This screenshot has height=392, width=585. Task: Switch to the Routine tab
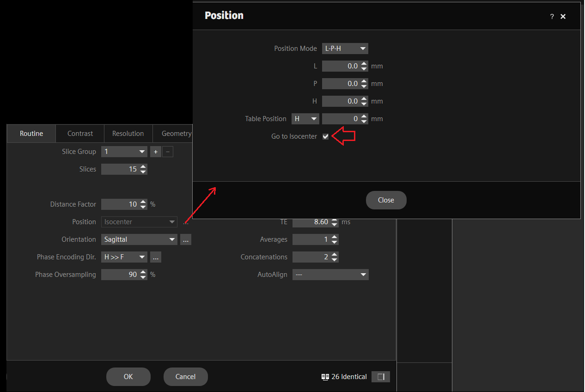point(31,134)
